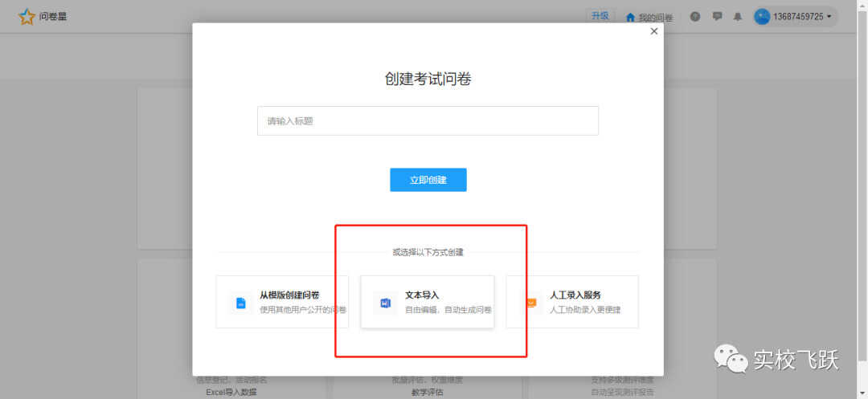Click the 立即创建 button
Screen dimensions: 868x399
click(428, 180)
